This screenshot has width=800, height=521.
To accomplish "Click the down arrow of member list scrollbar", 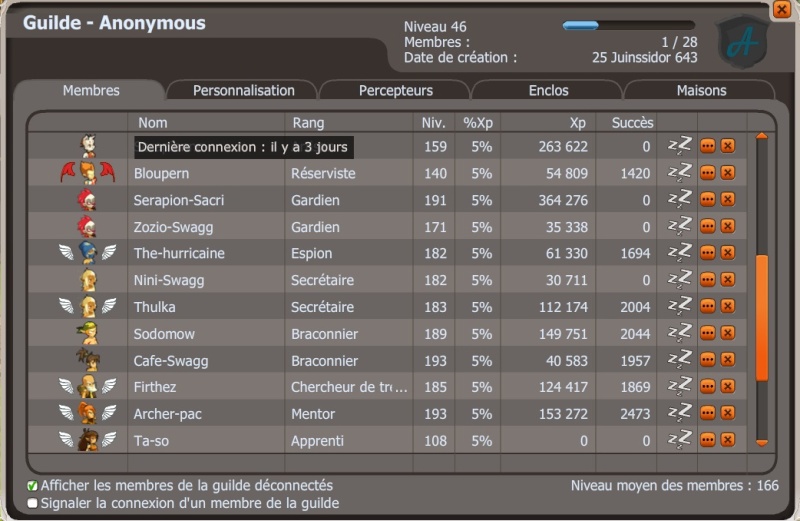I will coord(762,442).
